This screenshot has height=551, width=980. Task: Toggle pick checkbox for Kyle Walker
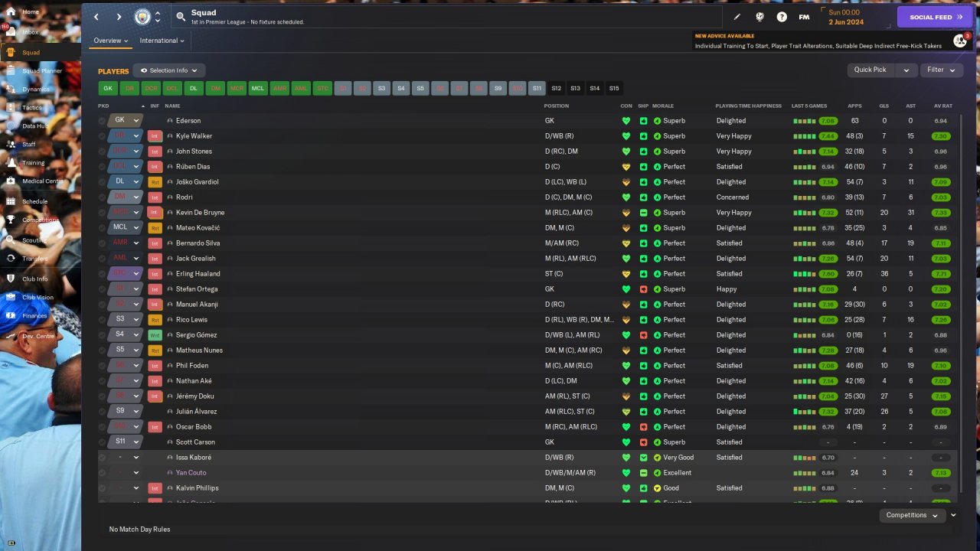pyautogui.click(x=103, y=136)
